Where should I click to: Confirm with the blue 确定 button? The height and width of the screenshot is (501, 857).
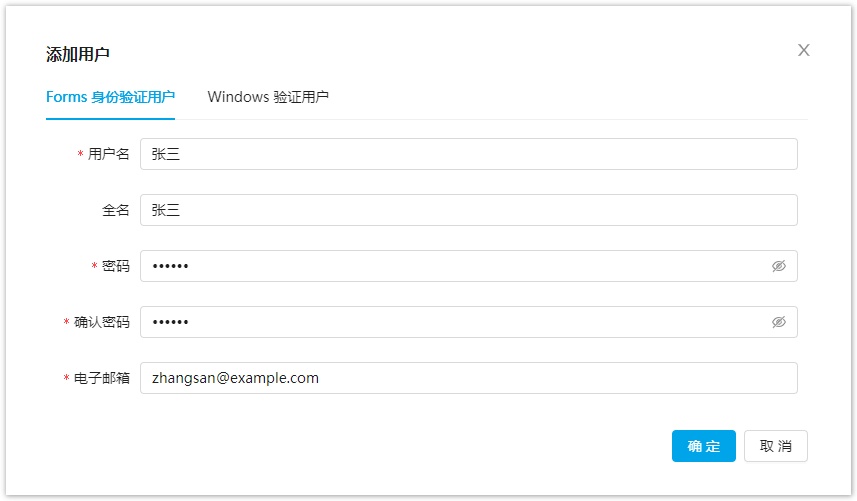(x=703, y=446)
